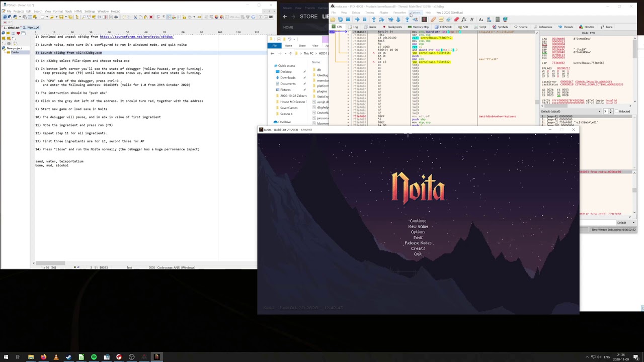Save file icon in PSPad toolbar
Image resolution: width=644 pixels, height=362 pixels.
[x=61, y=17]
